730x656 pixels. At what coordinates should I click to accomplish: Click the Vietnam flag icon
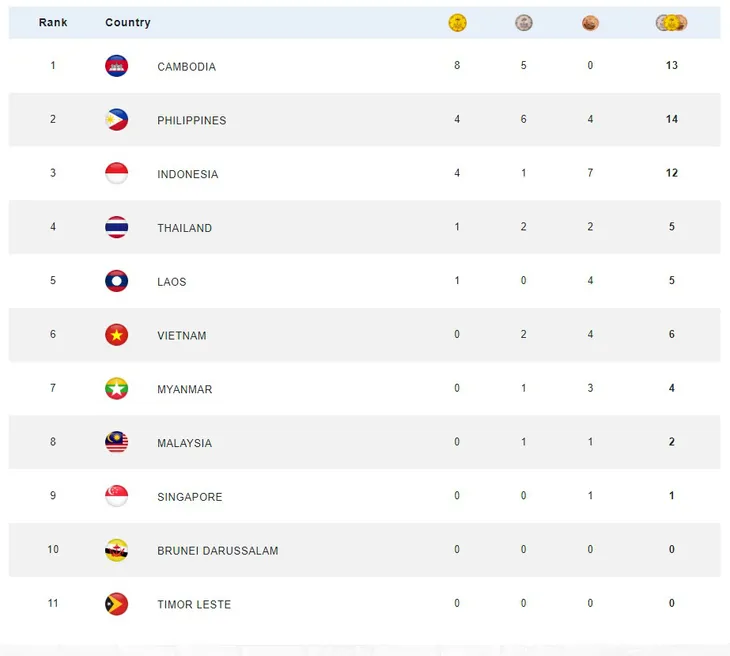(116, 335)
